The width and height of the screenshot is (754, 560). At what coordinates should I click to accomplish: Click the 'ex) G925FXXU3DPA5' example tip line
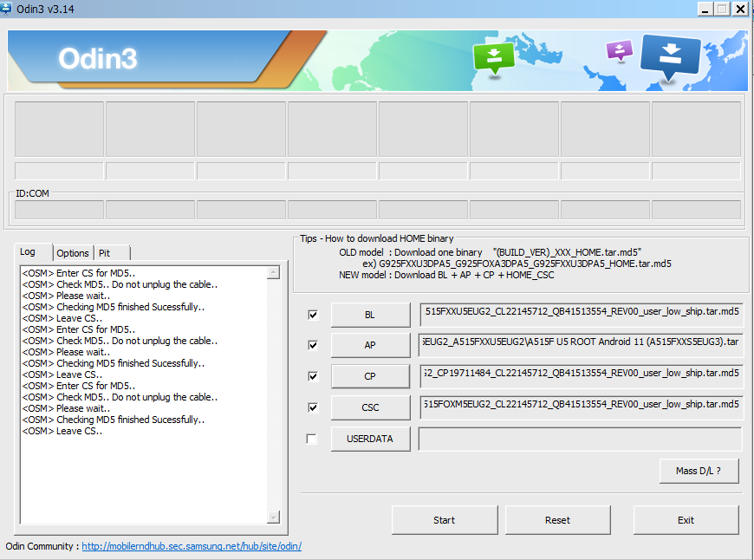click(517, 264)
